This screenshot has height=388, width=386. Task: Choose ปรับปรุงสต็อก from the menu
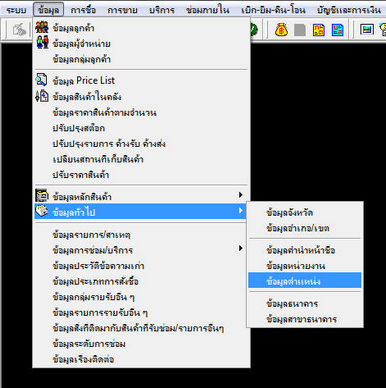coord(141,128)
